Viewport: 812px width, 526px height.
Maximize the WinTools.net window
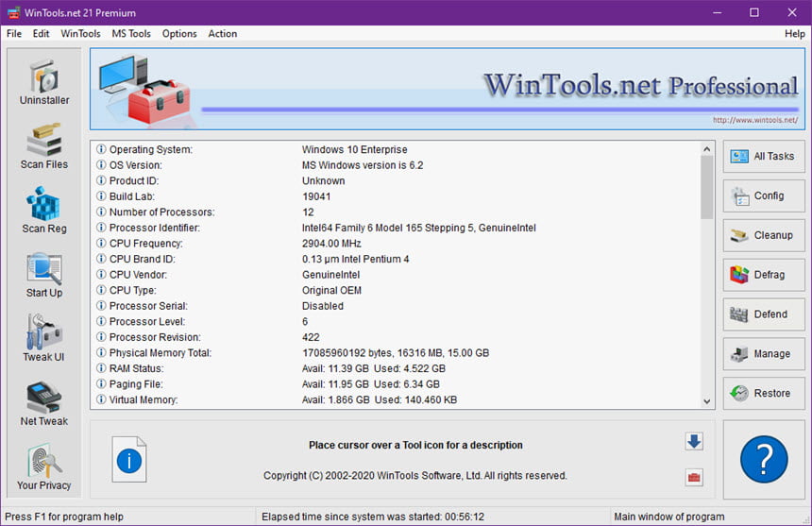[754, 12]
